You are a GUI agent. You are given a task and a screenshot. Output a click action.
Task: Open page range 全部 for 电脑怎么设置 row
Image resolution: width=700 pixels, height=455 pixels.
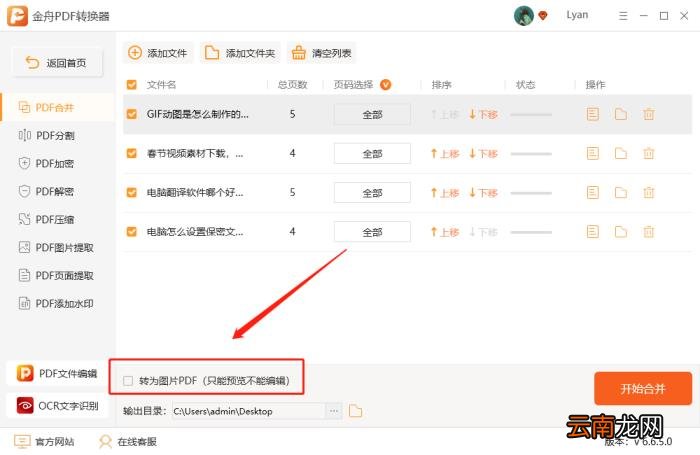(372, 232)
